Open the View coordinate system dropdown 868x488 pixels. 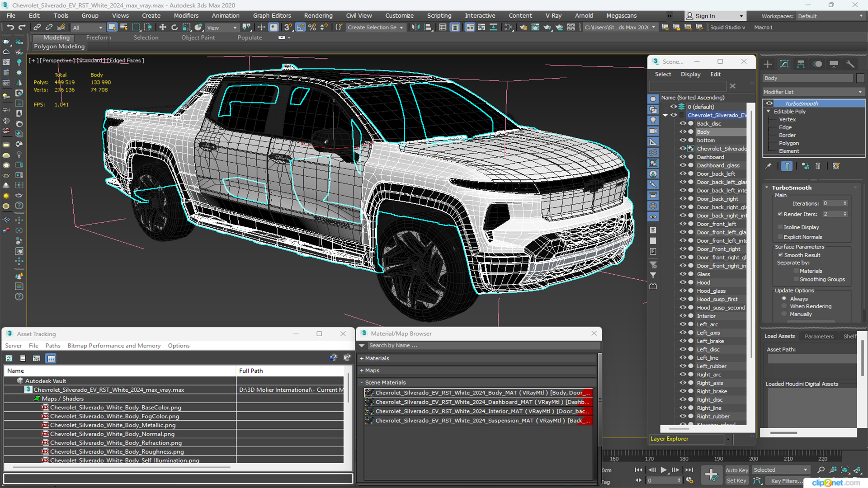[222, 28]
